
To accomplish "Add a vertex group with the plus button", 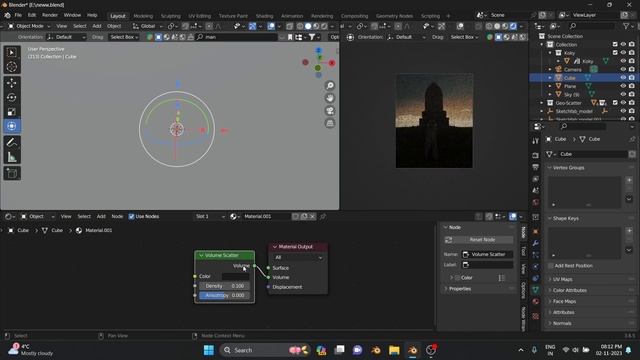I will 629,180.
